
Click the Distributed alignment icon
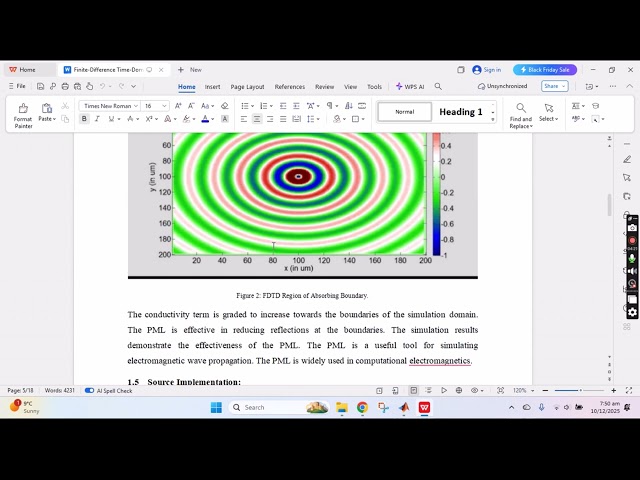(x=296, y=119)
